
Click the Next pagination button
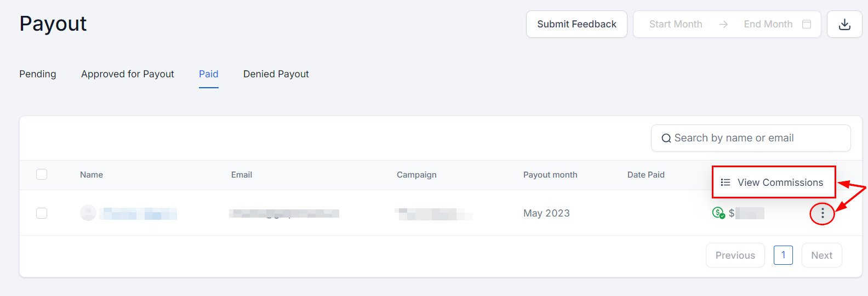(821, 255)
